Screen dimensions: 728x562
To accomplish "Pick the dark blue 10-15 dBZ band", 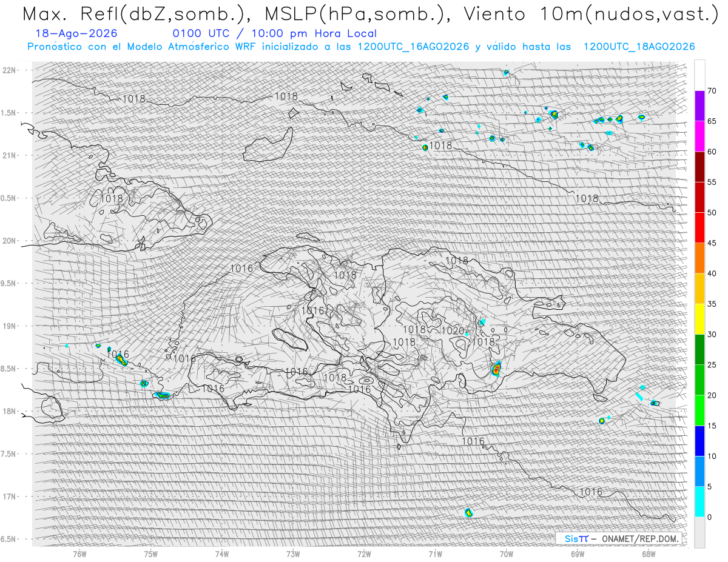I will pyautogui.click(x=699, y=441).
